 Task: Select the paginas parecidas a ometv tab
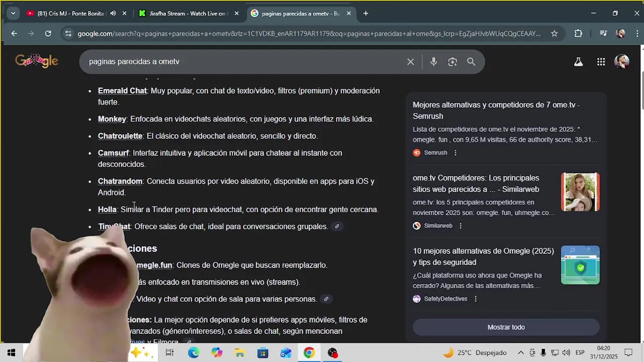point(300,14)
